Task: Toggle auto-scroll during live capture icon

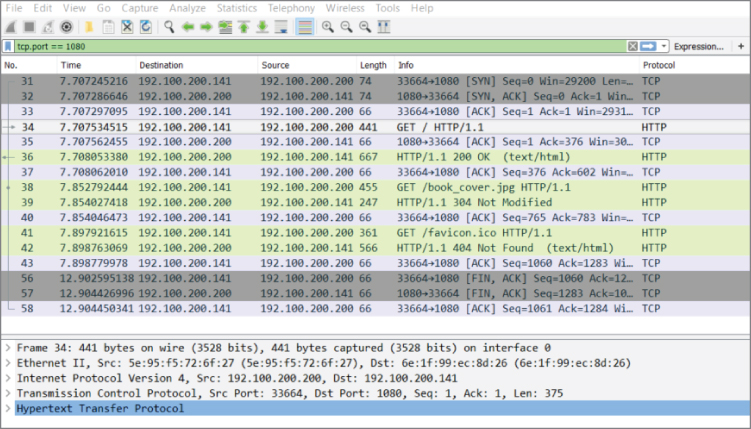Action: point(281,27)
